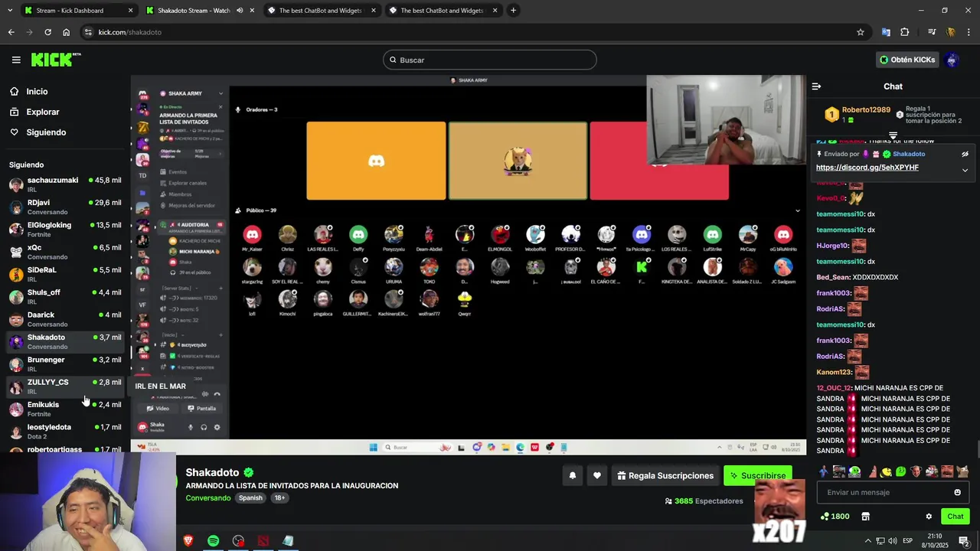Open sachauzumaki channel from following list

click(64, 184)
